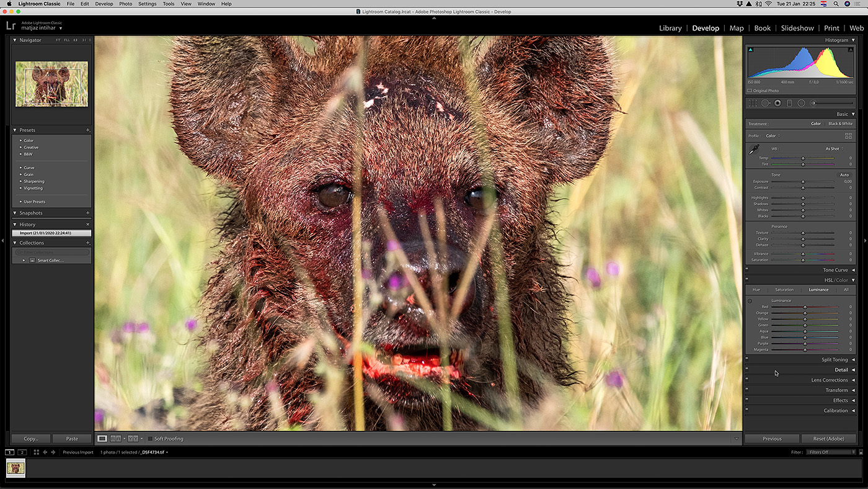This screenshot has height=489, width=868.
Task: Open the WB As Shot dropdown
Action: (x=833, y=149)
